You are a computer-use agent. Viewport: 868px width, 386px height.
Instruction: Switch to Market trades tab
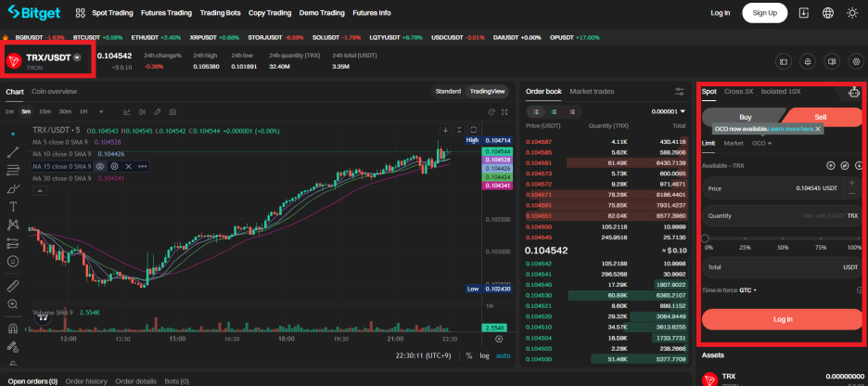[x=592, y=91]
